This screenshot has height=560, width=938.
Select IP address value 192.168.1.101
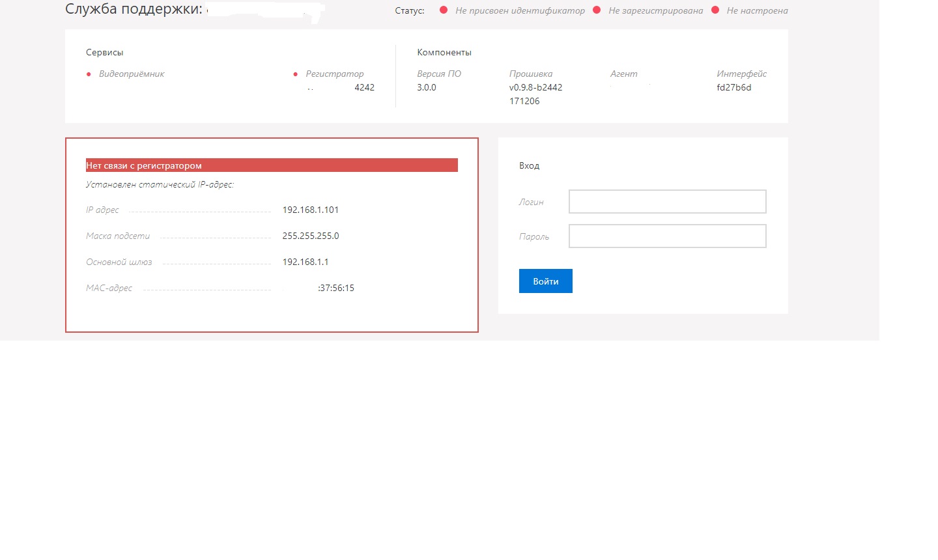point(310,210)
